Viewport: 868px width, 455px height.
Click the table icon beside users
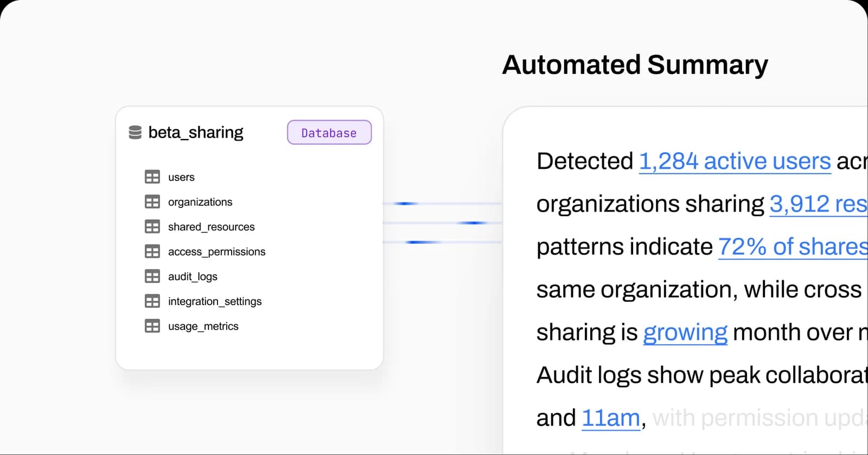point(152,177)
